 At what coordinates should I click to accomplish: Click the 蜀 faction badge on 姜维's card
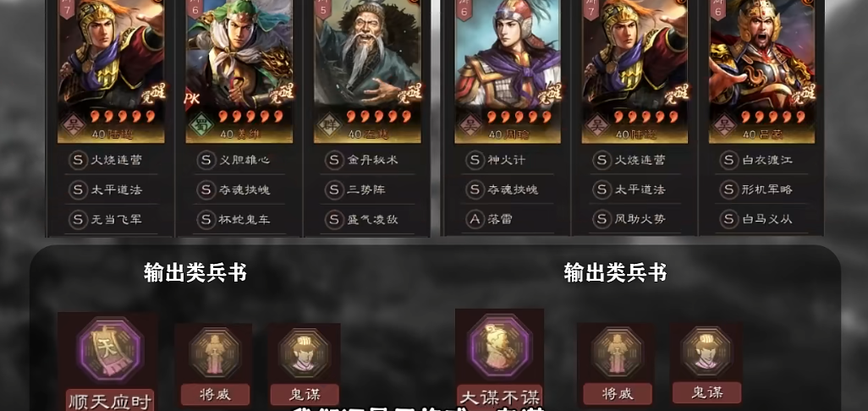click(x=199, y=124)
